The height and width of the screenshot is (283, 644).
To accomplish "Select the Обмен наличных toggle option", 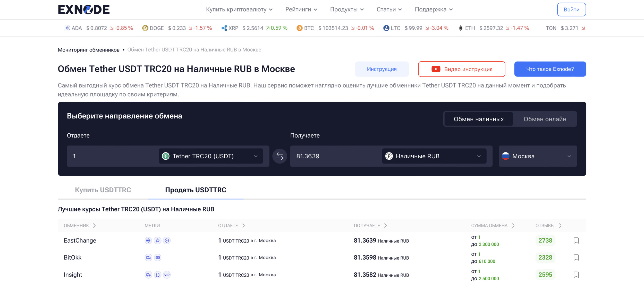I will pos(479,119).
